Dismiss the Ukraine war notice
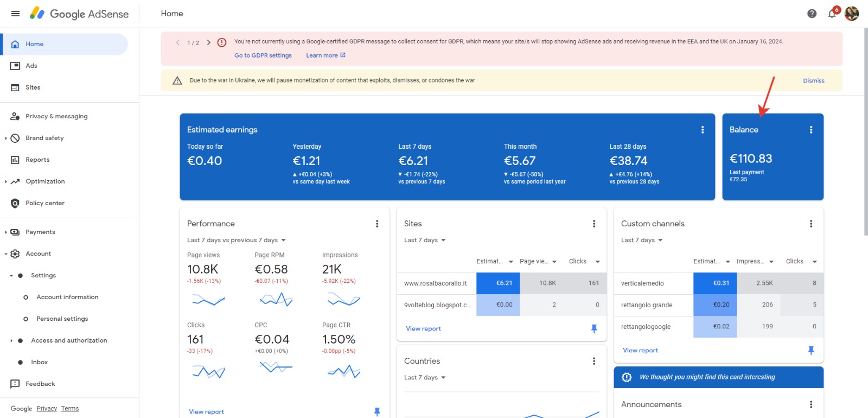The height and width of the screenshot is (418, 868). tap(813, 80)
